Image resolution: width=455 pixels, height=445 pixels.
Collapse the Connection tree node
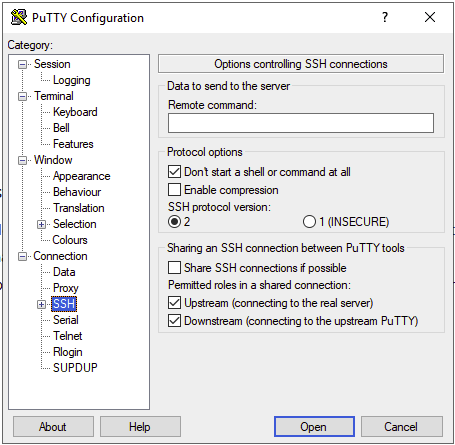pos(22,256)
